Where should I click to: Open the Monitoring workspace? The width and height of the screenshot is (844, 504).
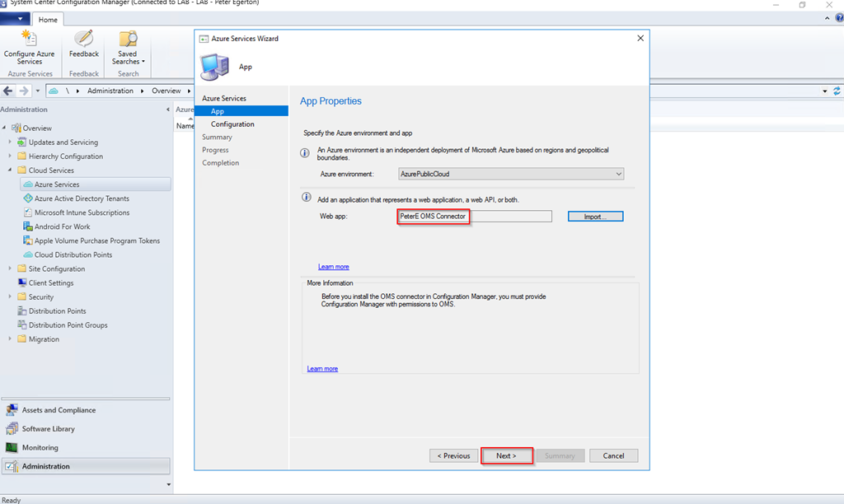point(40,447)
